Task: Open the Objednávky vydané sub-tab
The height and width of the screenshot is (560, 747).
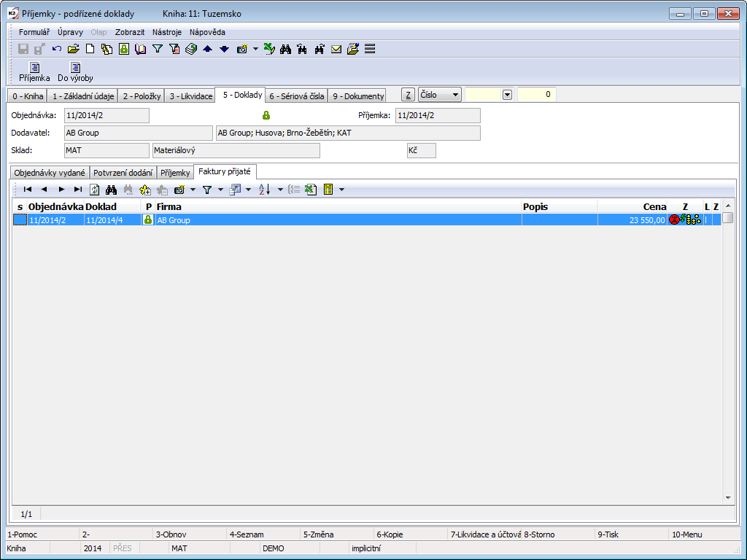Action: click(50, 173)
